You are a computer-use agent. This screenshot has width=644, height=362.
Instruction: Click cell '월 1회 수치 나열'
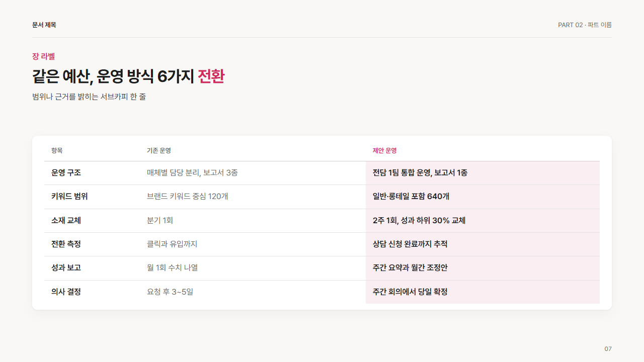173,267
